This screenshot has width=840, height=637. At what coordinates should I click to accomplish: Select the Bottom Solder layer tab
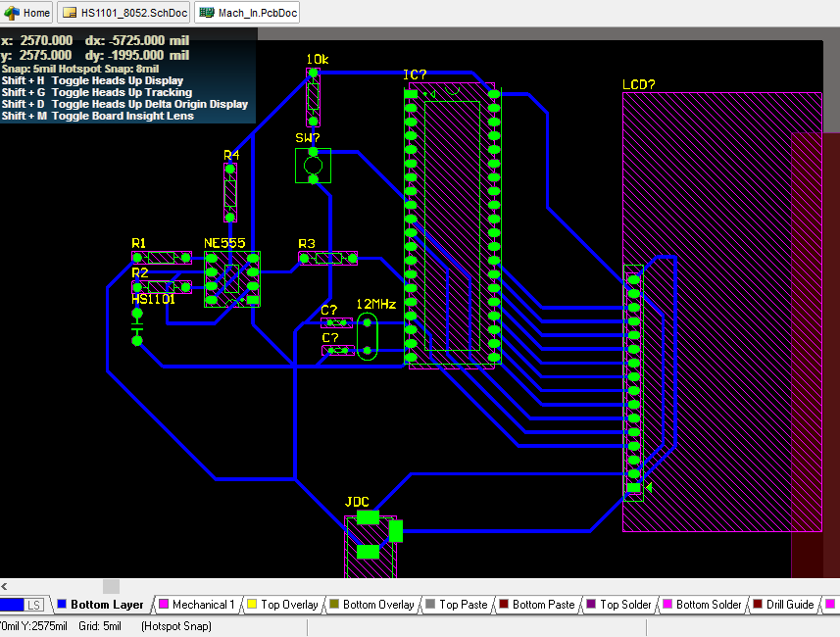tap(709, 605)
